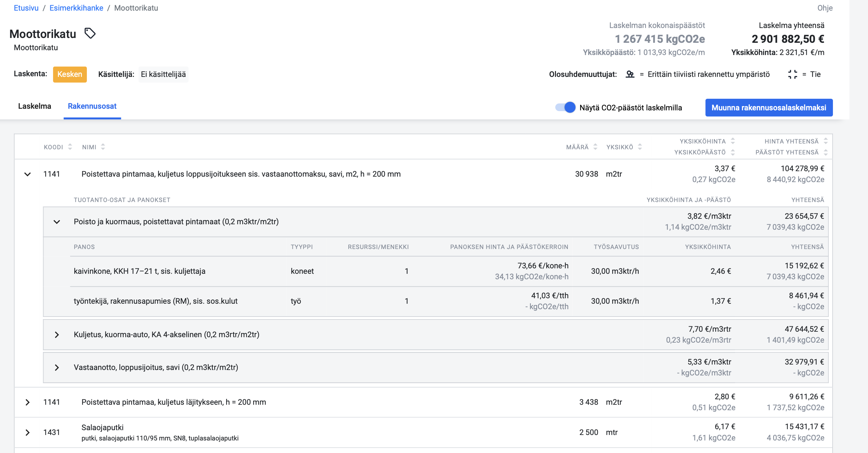
Task: Click 41,03 €/tth labor price
Action: point(549,296)
